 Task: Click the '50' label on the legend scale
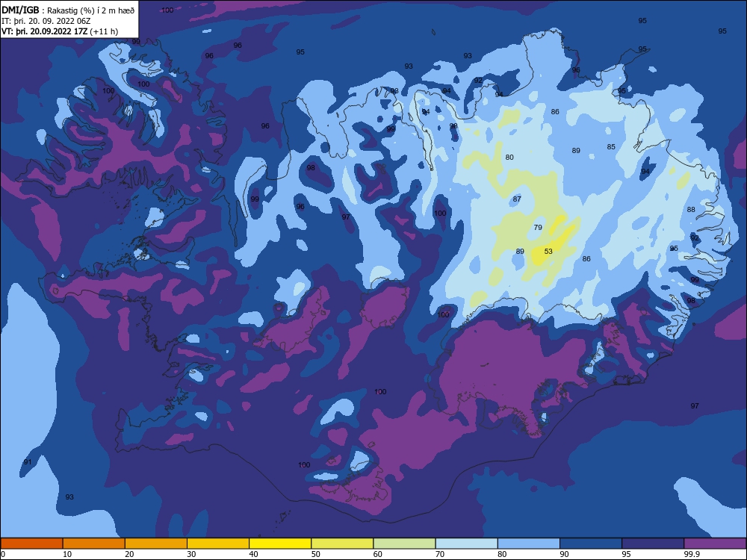[x=316, y=554]
